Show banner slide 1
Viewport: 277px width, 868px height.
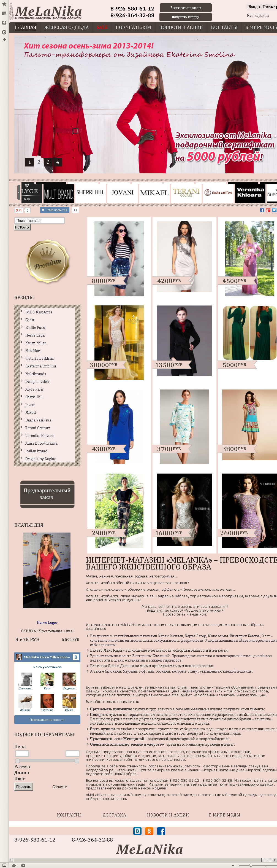click(x=29, y=162)
